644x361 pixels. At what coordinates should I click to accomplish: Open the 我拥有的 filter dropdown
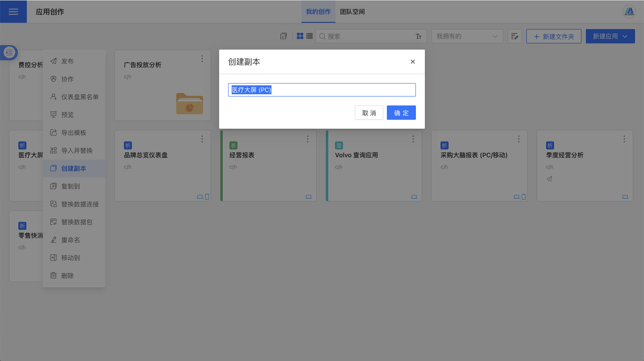click(x=467, y=36)
